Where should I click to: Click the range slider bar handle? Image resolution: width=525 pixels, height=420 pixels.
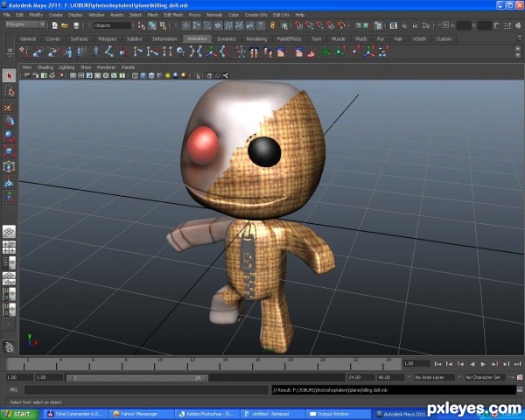point(137,377)
